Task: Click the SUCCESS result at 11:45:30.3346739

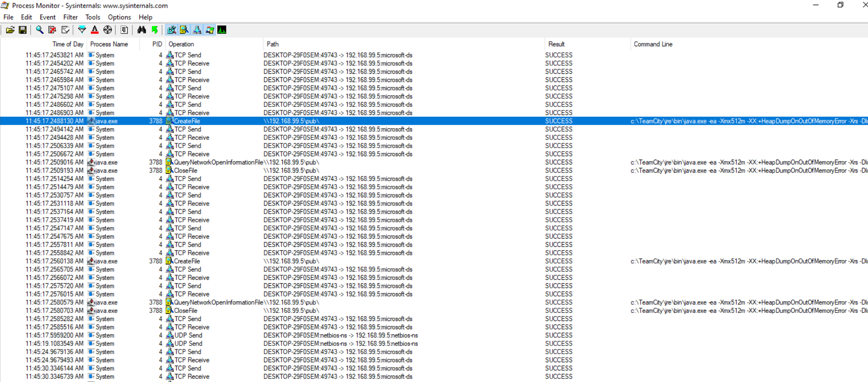Action: click(559, 376)
